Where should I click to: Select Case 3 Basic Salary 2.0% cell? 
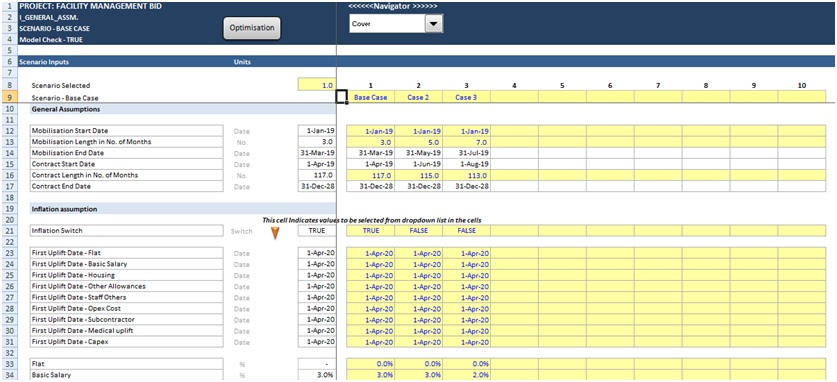coord(467,375)
